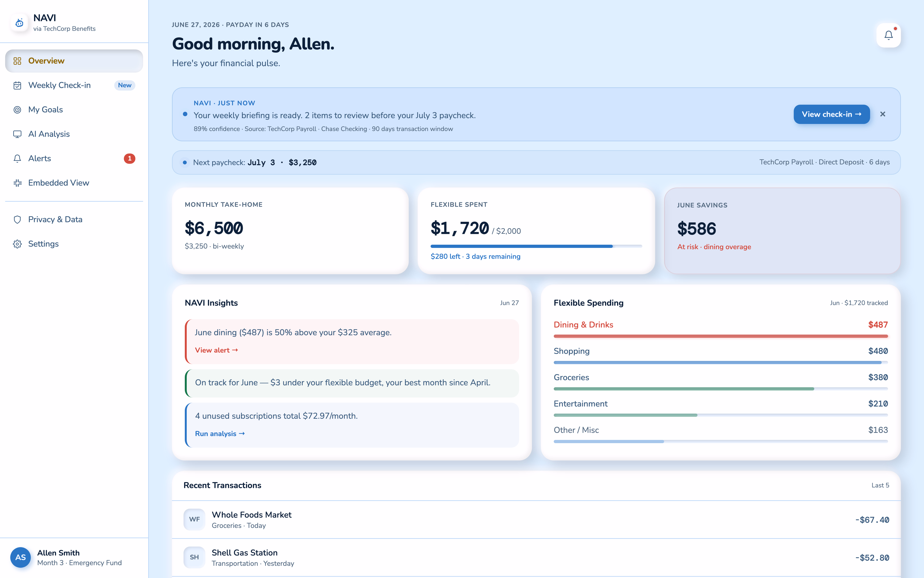
Task: Click the Weekly Check-in calendar icon
Action: [17, 85]
